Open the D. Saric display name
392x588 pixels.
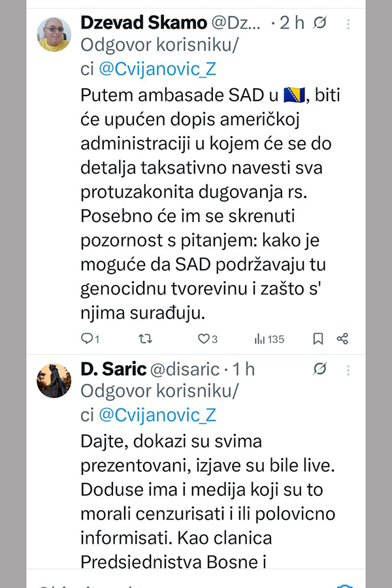point(113,369)
